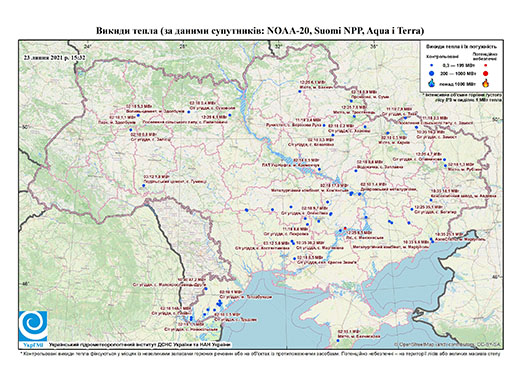Click the large blue circle in legend
Image resolution: width=520 pixels, height=368 pixels.
[432, 73]
